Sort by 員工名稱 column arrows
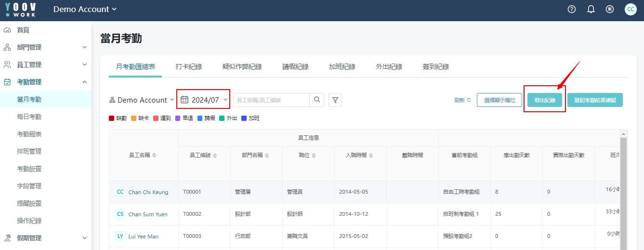 point(154,155)
